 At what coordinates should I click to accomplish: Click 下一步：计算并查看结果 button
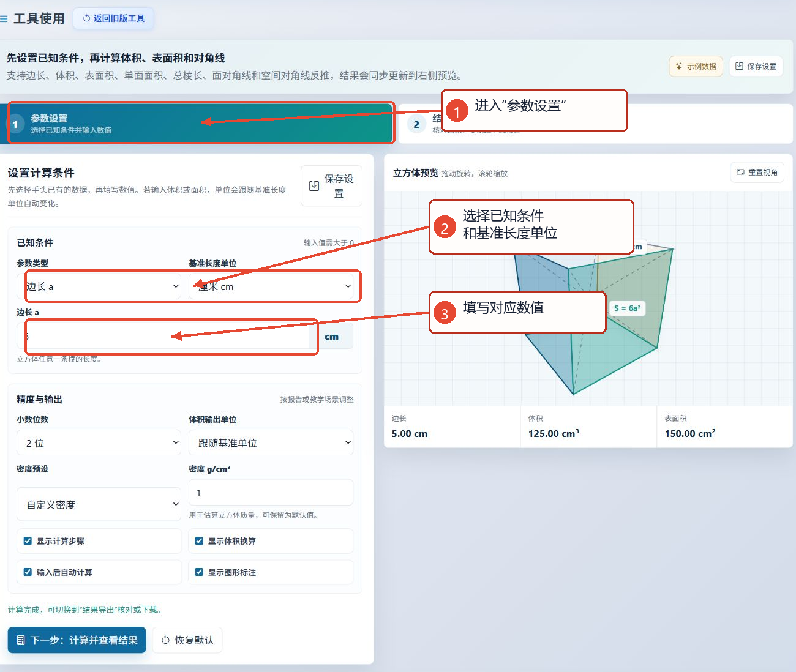point(77,640)
